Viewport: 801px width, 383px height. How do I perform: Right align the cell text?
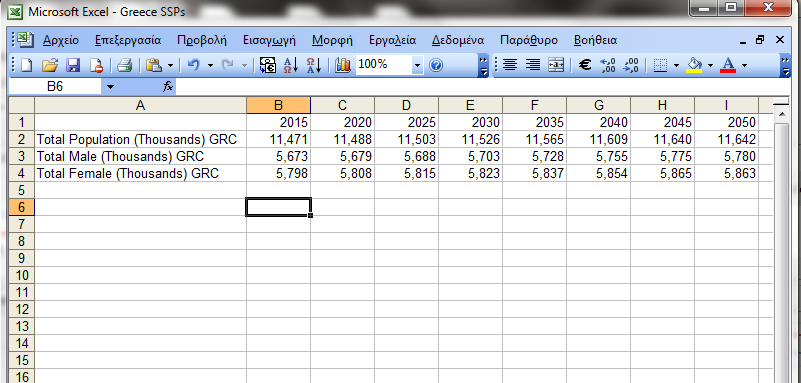533,65
